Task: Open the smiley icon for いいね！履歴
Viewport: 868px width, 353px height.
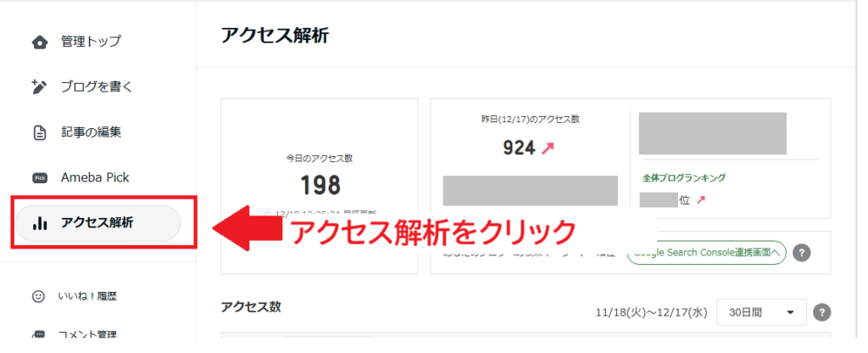Action: coord(39,296)
